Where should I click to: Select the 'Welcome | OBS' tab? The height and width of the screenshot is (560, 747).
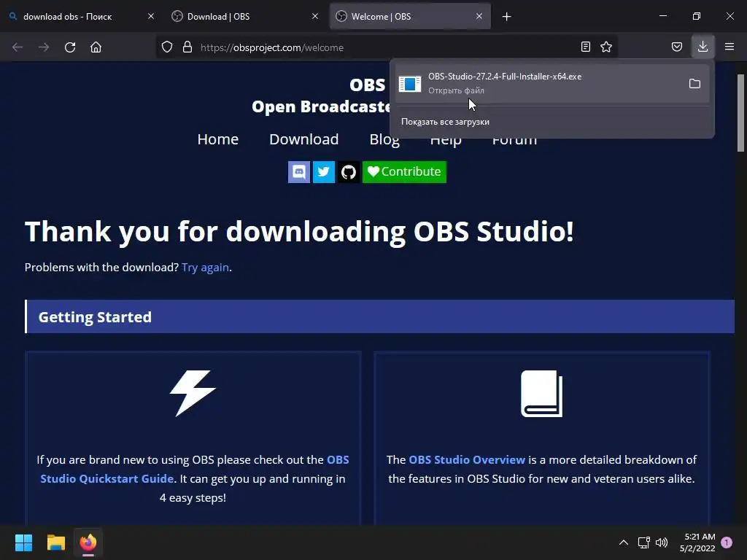[410, 16]
